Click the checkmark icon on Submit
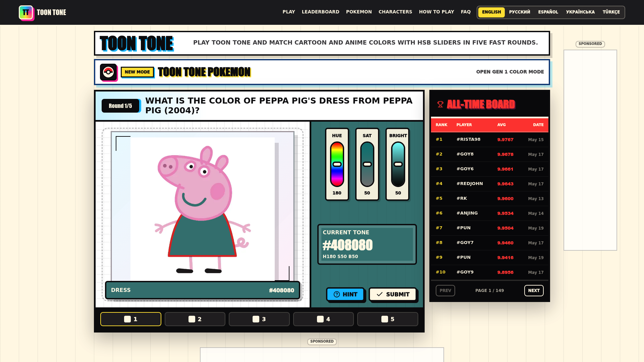The image size is (644, 362). pos(380,294)
